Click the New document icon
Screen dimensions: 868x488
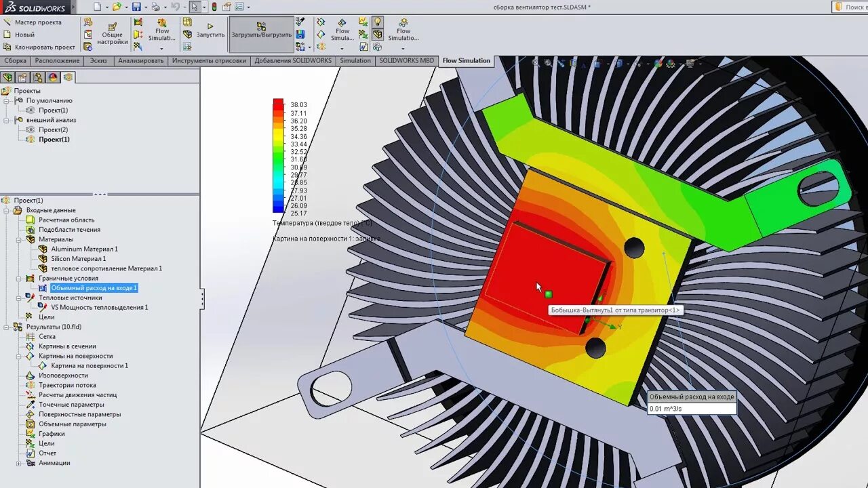pyautogui.click(x=98, y=7)
